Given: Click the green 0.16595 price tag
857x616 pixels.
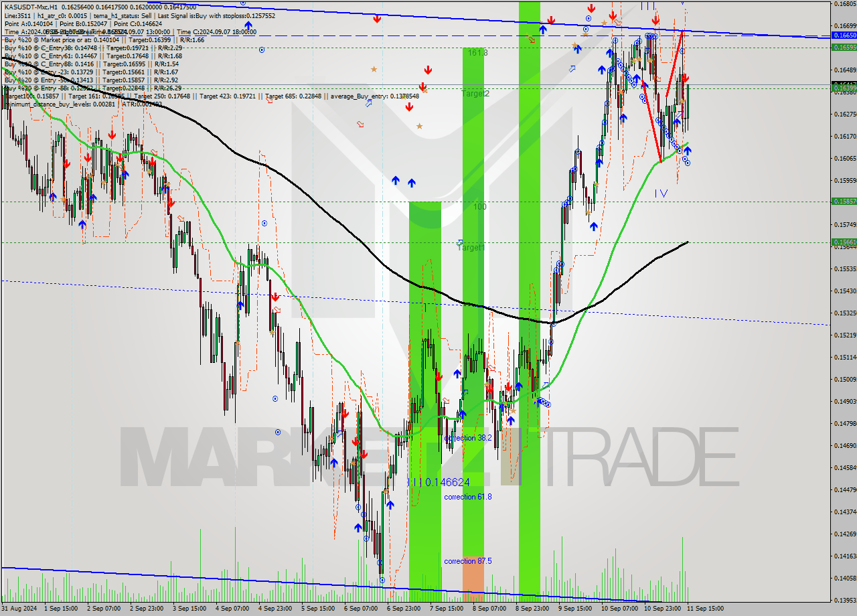Looking at the screenshot, I should pyautogui.click(x=844, y=47).
